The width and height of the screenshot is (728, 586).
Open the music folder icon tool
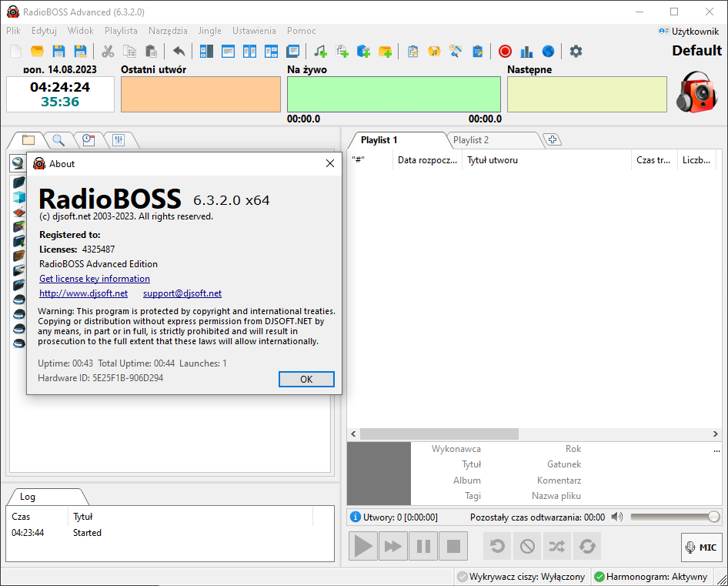point(434,51)
